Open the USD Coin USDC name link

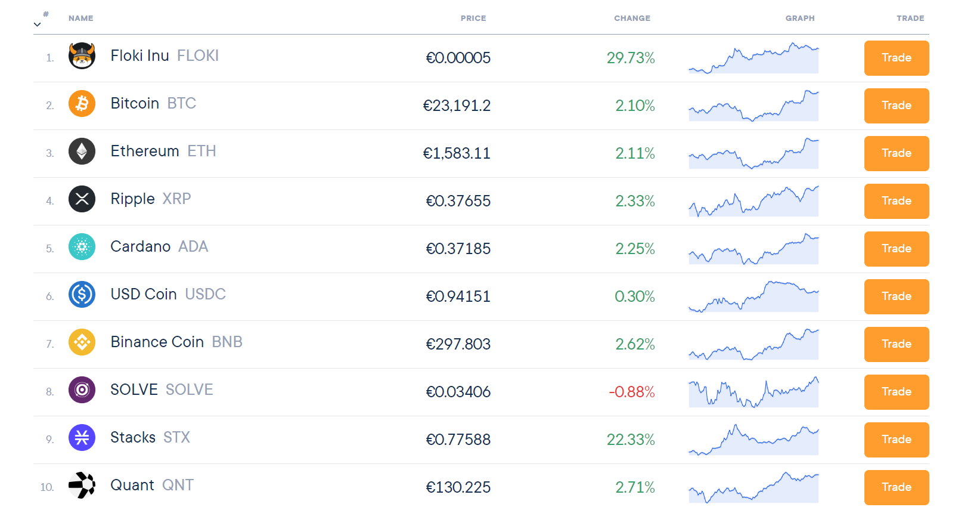[x=168, y=294]
